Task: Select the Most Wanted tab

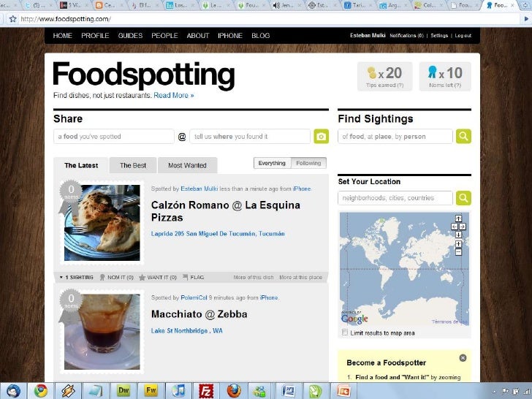Action: [x=187, y=166]
